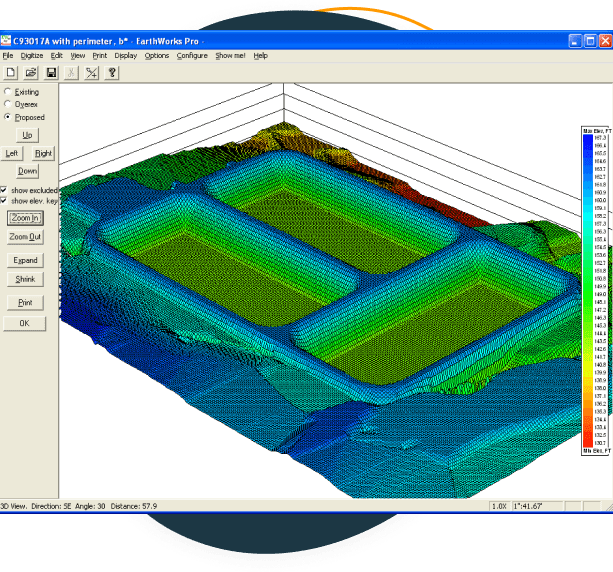
Task: Open the Configure menu
Action: (192, 56)
